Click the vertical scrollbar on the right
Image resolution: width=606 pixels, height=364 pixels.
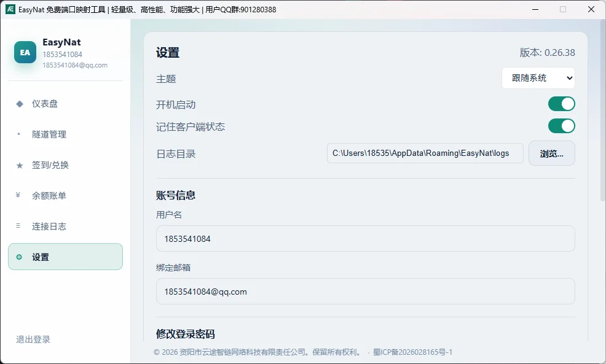pos(602,112)
